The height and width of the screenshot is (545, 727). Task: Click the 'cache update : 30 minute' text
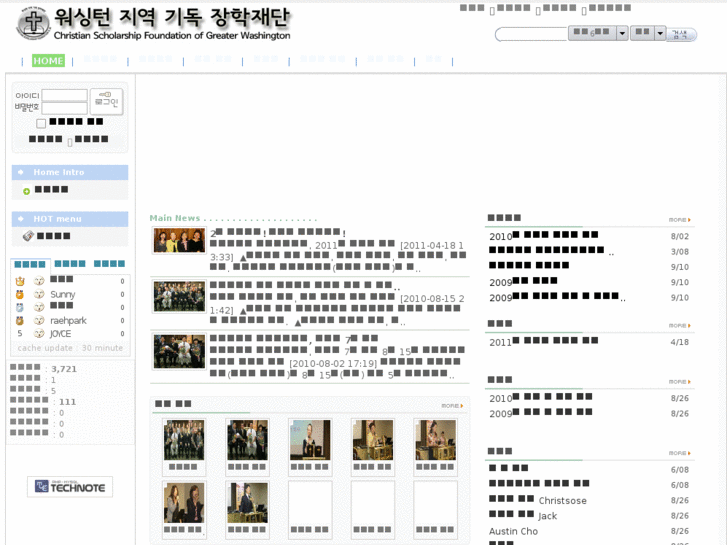(x=70, y=348)
